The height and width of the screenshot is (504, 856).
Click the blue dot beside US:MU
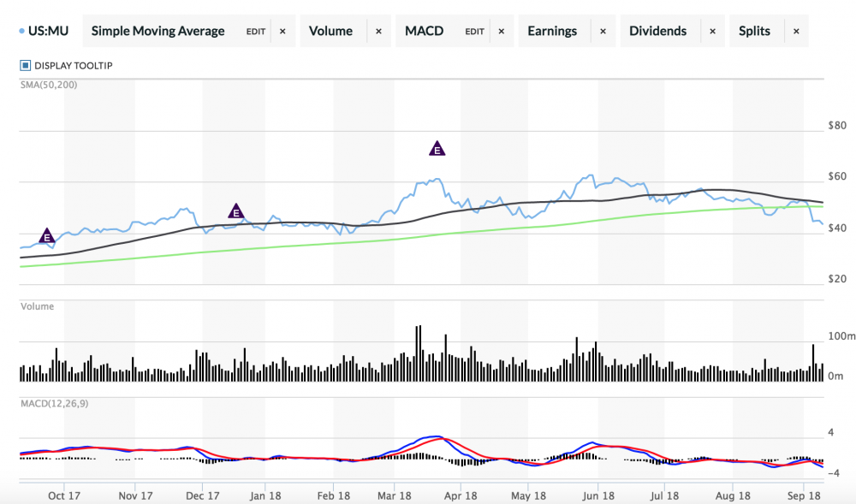(x=21, y=32)
